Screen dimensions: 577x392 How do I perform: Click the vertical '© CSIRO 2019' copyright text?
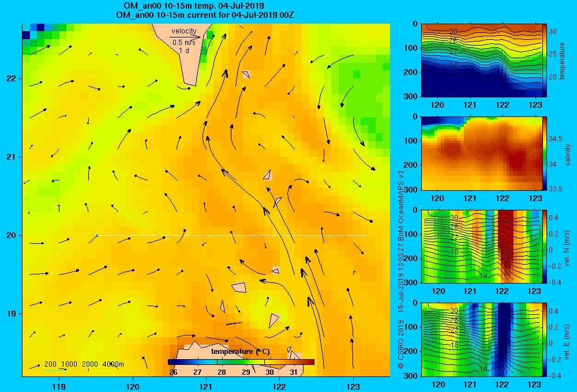pyautogui.click(x=401, y=344)
